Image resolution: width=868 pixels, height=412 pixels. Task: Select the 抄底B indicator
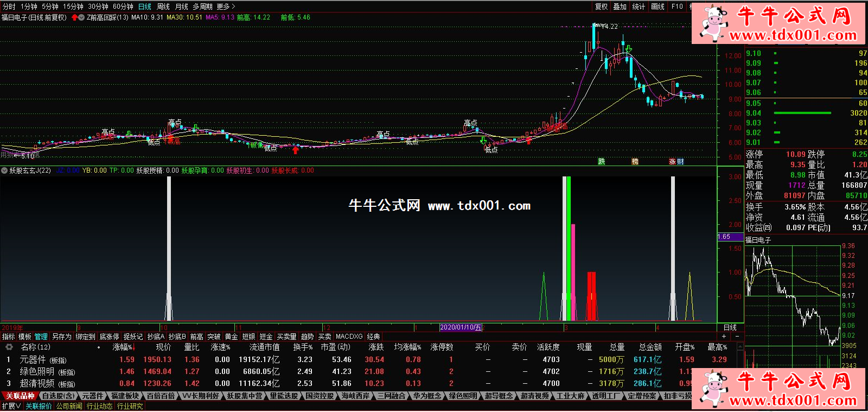pos(177,337)
